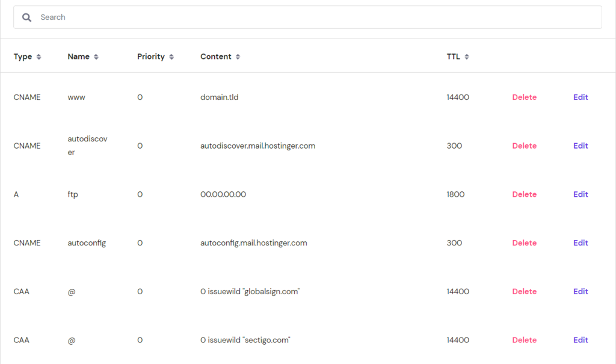Click the sort arrows beside Content
616x364 pixels.
[x=236, y=56]
